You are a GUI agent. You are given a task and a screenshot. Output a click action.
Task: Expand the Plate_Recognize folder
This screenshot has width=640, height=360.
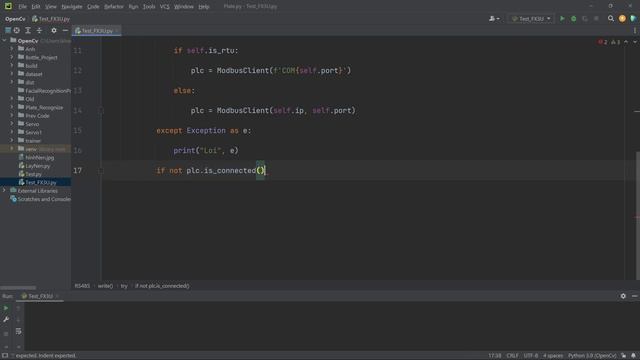click(12, 107)
